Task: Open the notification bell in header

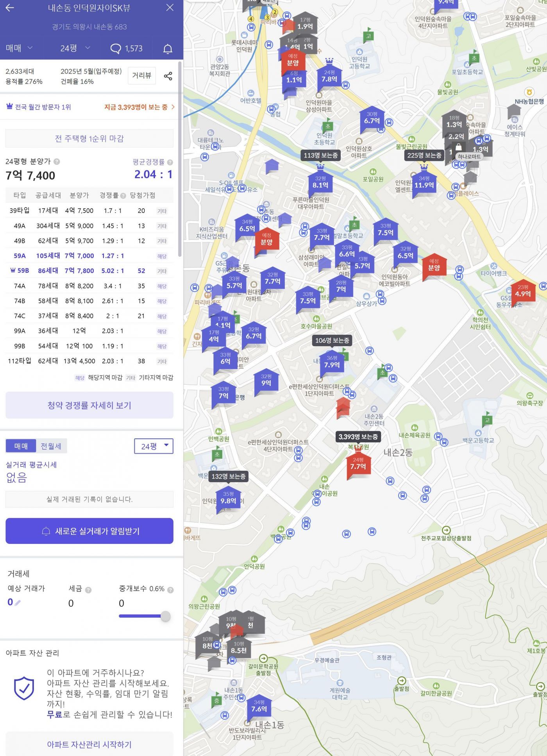Action: [168, 48]
